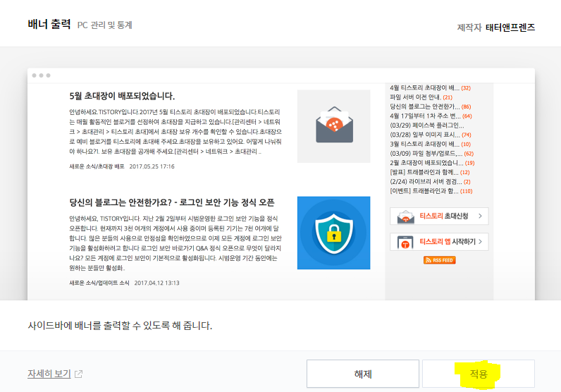Image resolution: width=561 pixels, height=392 pixels.
Task: Open the 티스토리 앱 시작하기 banner
Action: click(439, 242)
